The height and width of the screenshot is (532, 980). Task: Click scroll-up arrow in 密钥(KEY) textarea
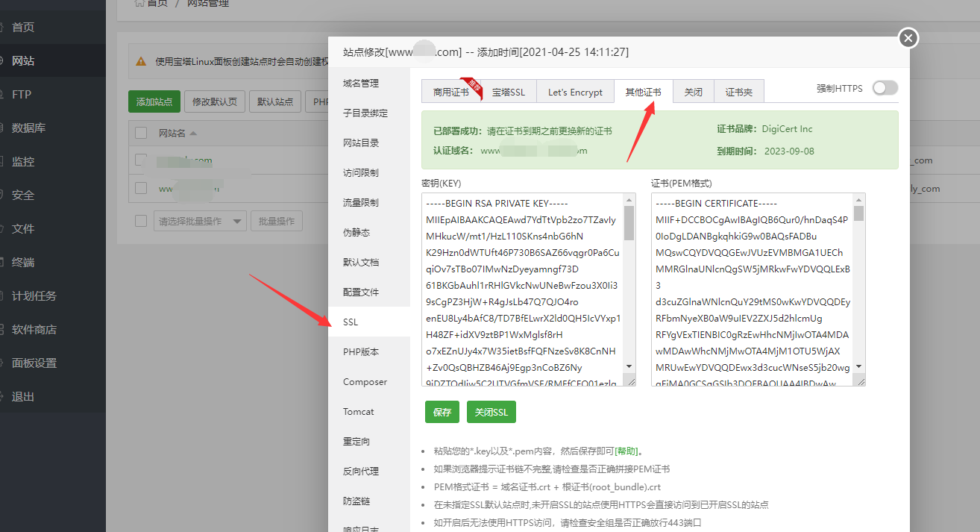(x=629, y=200)
